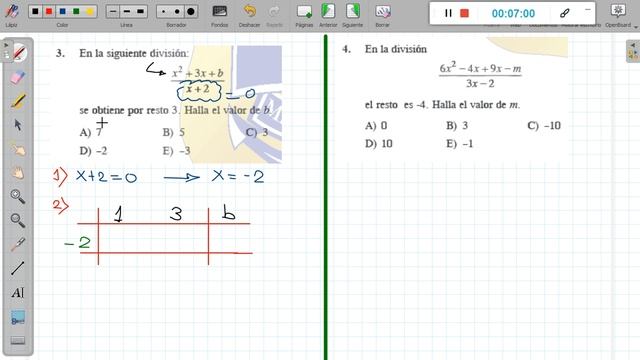Click option 'B) 3' in question 4
Image resolution: width=640 pixels, height=360 pixels.
[x=457, y=126]
